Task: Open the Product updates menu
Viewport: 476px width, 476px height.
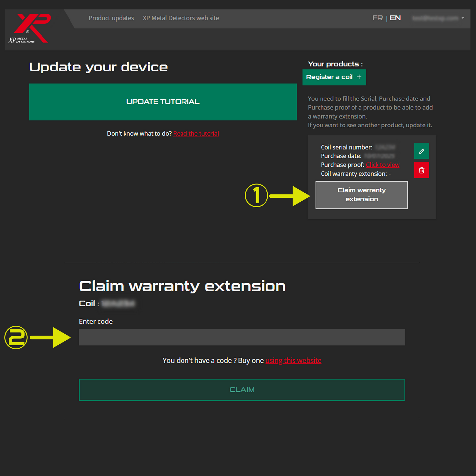Action: [111, 18]
